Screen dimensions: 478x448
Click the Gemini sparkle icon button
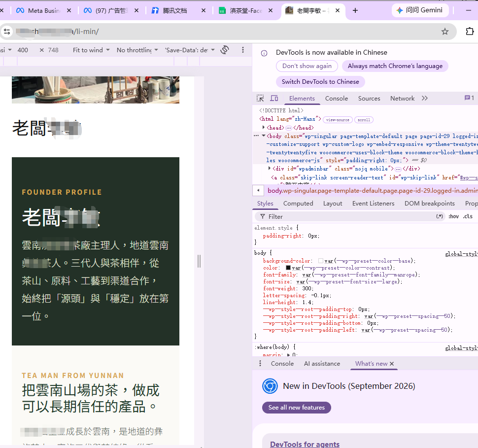(x=420, y=10)
